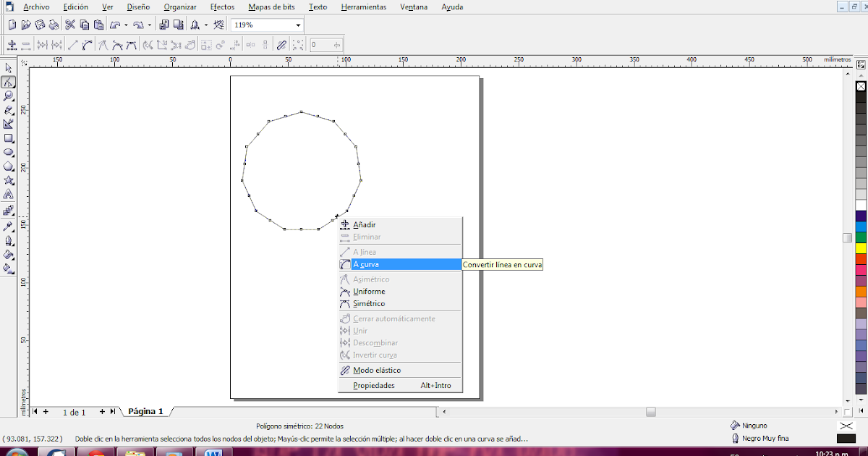Click the 1 de 1 page counter
Screen dimensions: 868x456
point(74,412)
